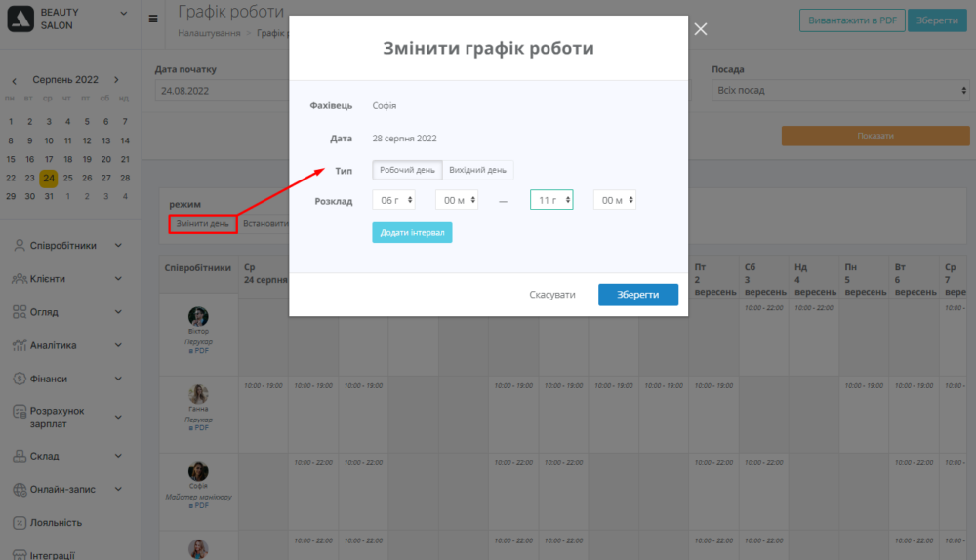Click orange Показати button
This screenshot has width=976, height=560.
pyautogui.click(x=875, y=136)
